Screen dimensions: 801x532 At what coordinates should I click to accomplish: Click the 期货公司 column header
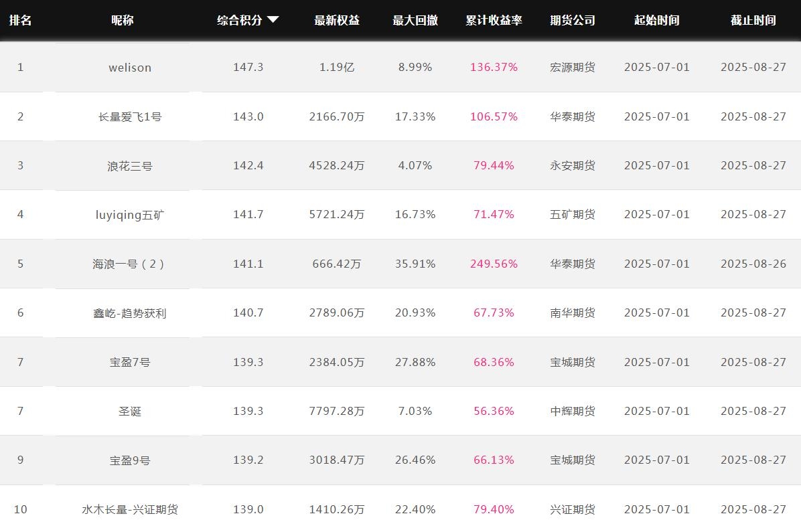(x=573, y=20)
